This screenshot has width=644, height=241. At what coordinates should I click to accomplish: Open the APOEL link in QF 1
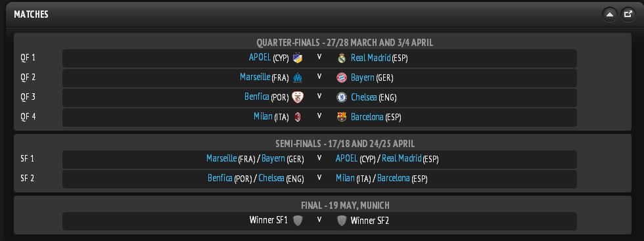(260, 58)
